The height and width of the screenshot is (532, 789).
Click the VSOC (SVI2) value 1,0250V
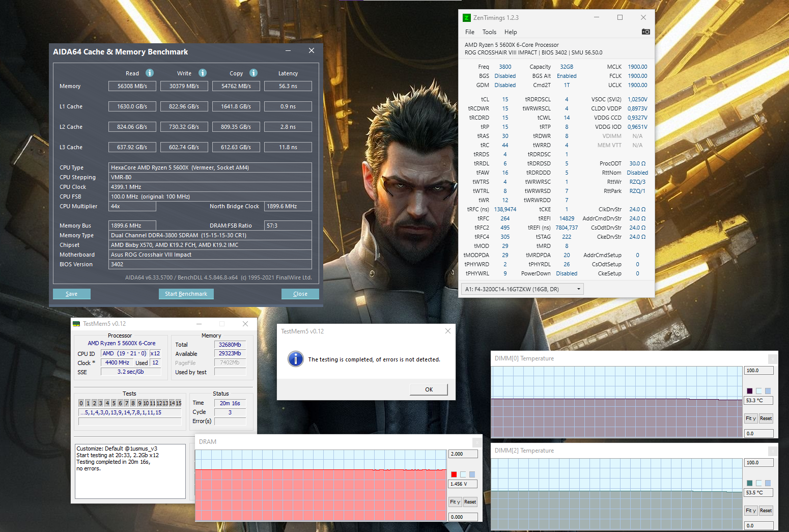(637, 99)
